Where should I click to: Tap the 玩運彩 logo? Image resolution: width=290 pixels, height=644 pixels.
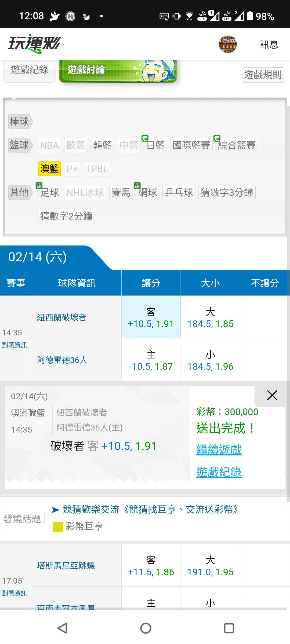coord(34,44)
